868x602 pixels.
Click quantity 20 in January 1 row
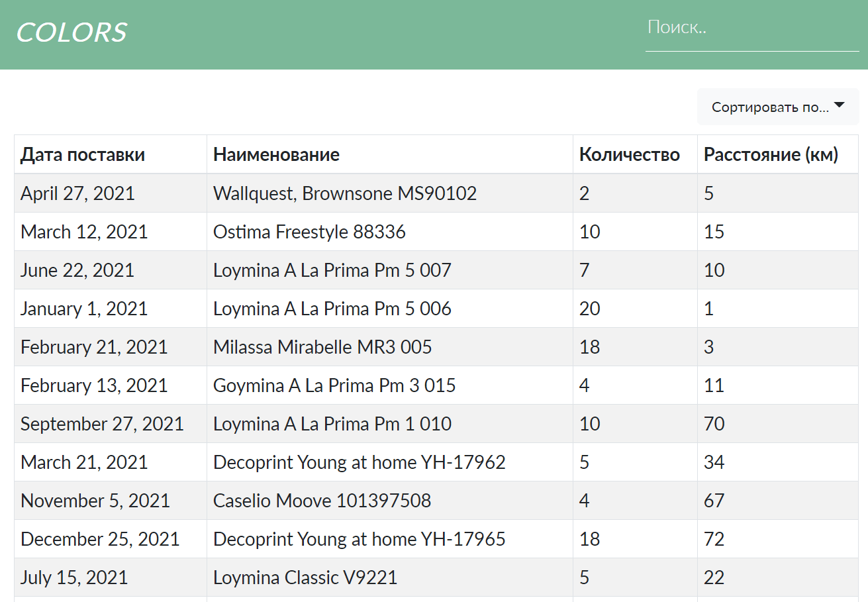click(636, 309)
